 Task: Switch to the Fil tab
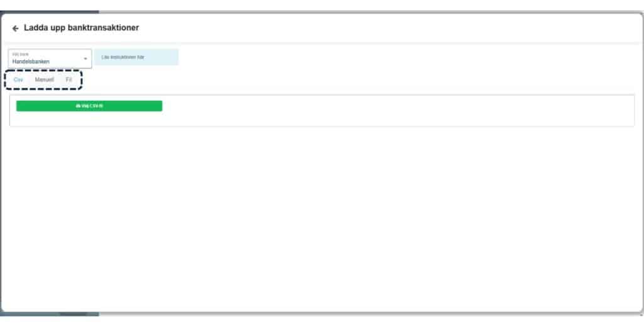(69, 80)
